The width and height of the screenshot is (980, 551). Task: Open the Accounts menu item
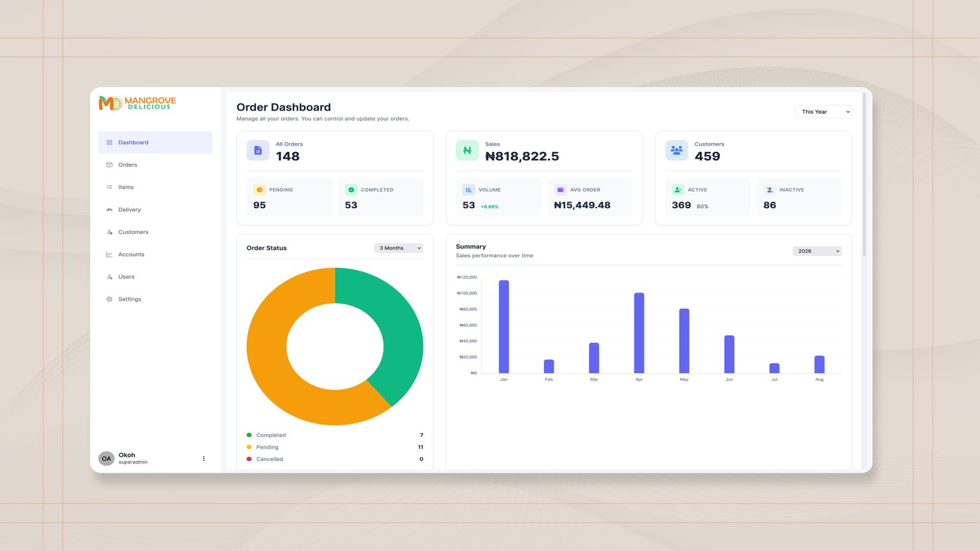[155, 255]
